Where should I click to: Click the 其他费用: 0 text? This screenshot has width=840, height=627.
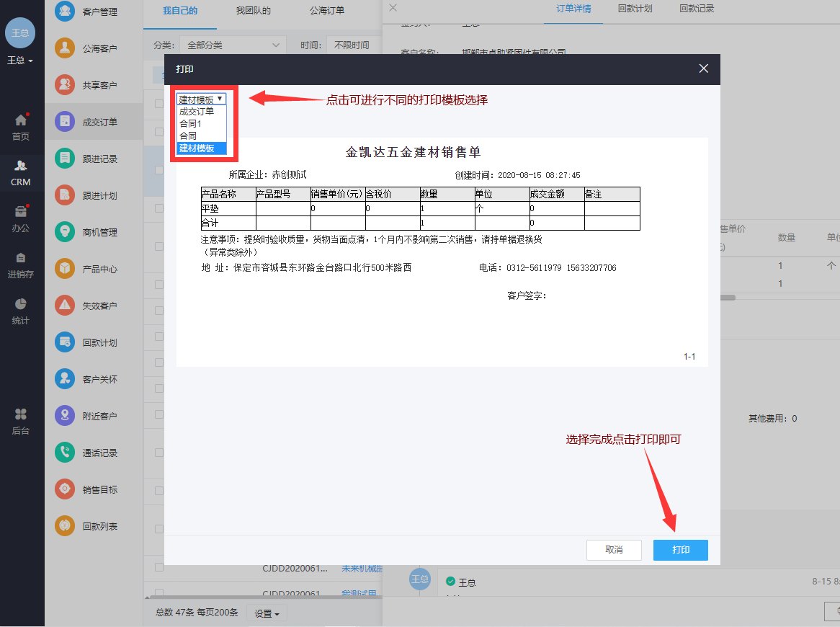coord(772,419)
